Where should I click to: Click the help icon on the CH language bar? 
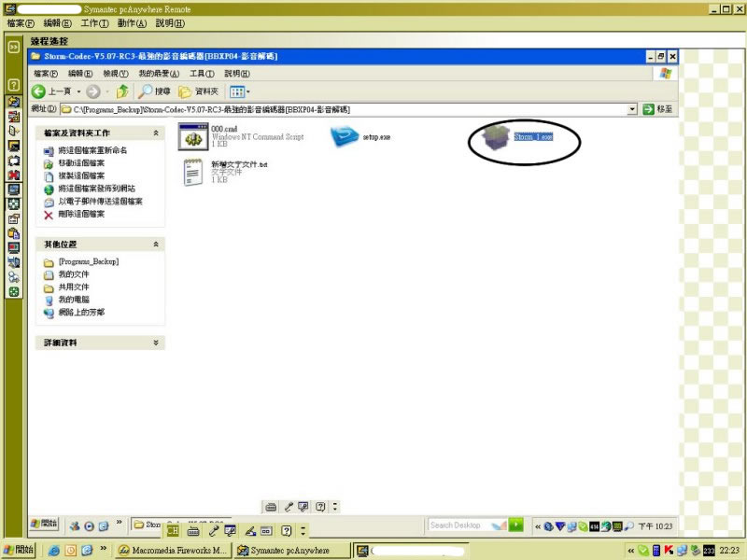click(x=287, y=530)
